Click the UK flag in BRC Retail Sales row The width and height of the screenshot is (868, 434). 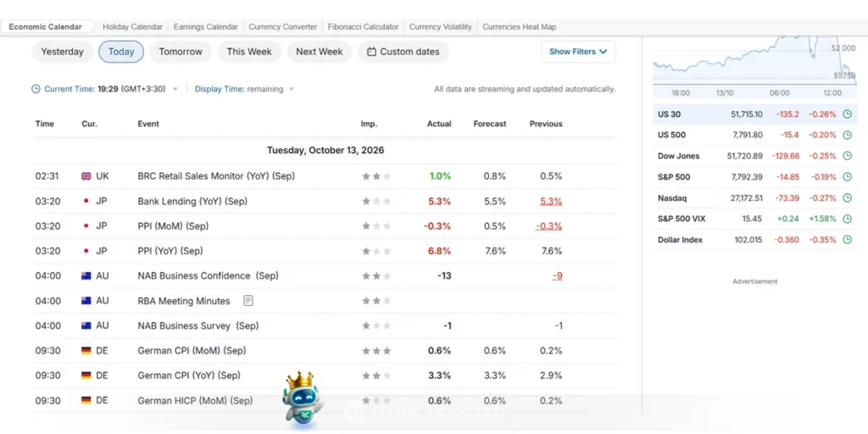point(86,176)
